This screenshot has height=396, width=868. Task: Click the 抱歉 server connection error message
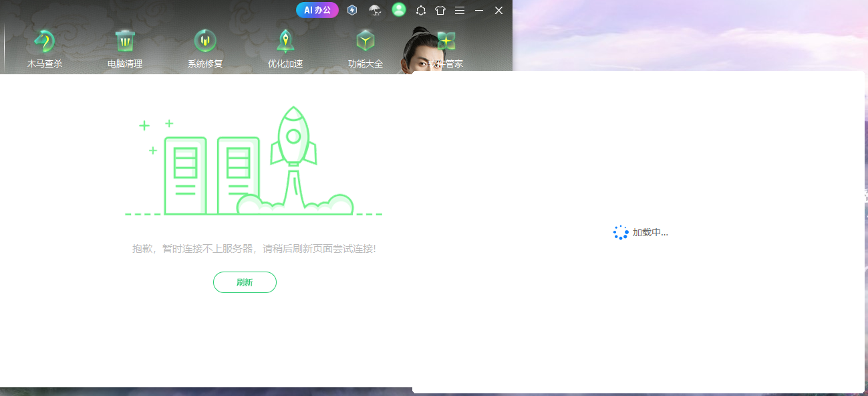[x=254, y=249]
